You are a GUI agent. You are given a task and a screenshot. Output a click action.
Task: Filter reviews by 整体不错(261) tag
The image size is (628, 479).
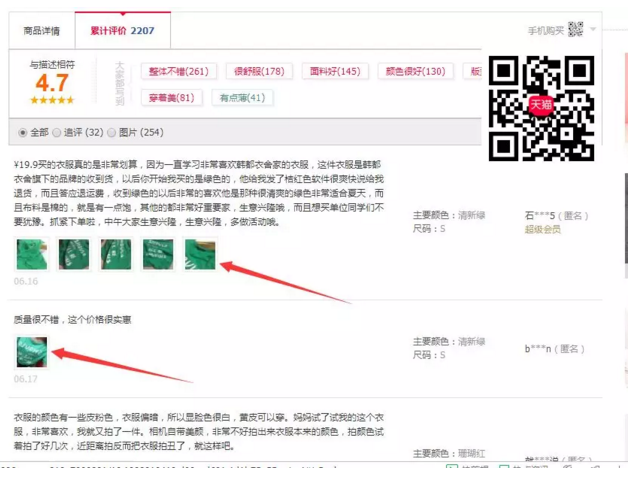click(x=179, y=71)
